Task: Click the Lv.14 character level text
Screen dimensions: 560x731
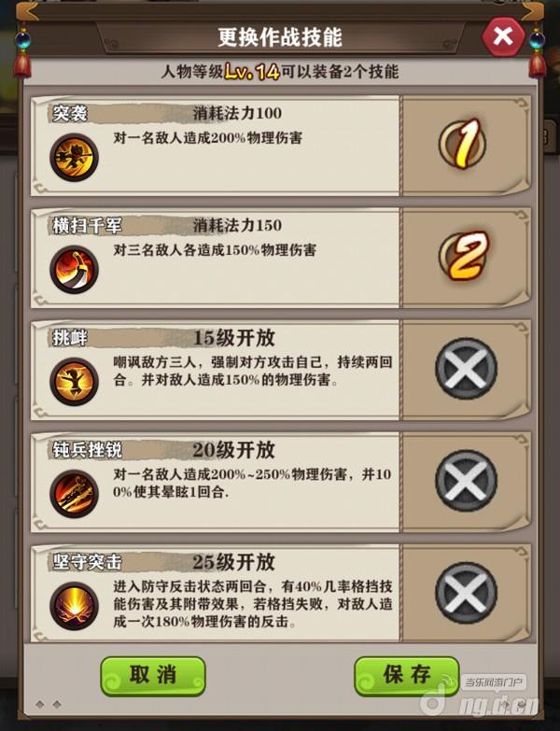Action: 252,72
